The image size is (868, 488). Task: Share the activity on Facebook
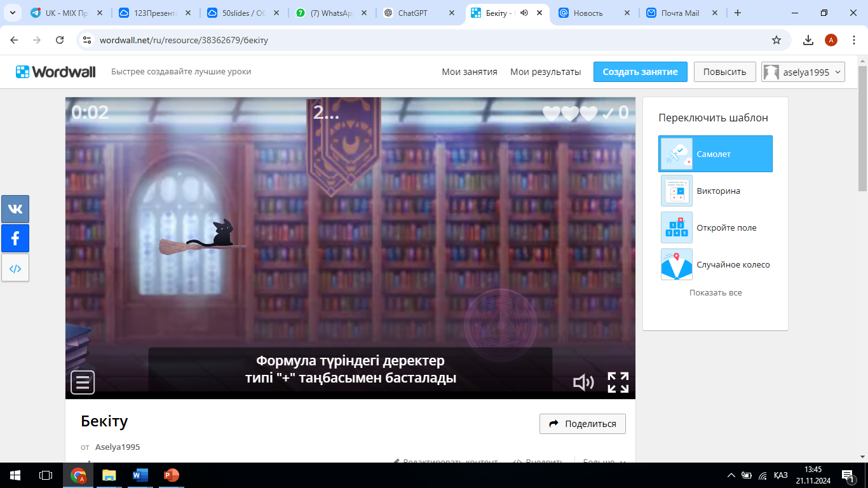(15, 239)
